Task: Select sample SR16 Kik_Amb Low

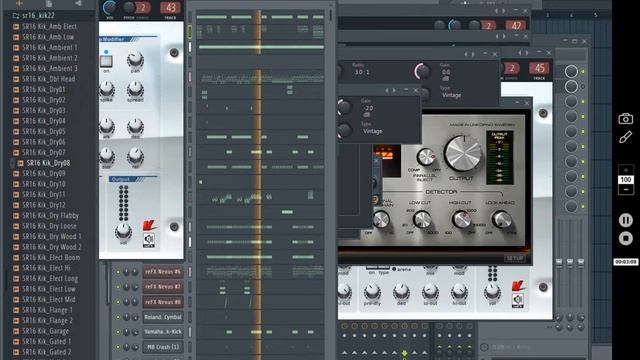Action: [x=48, y=37]
